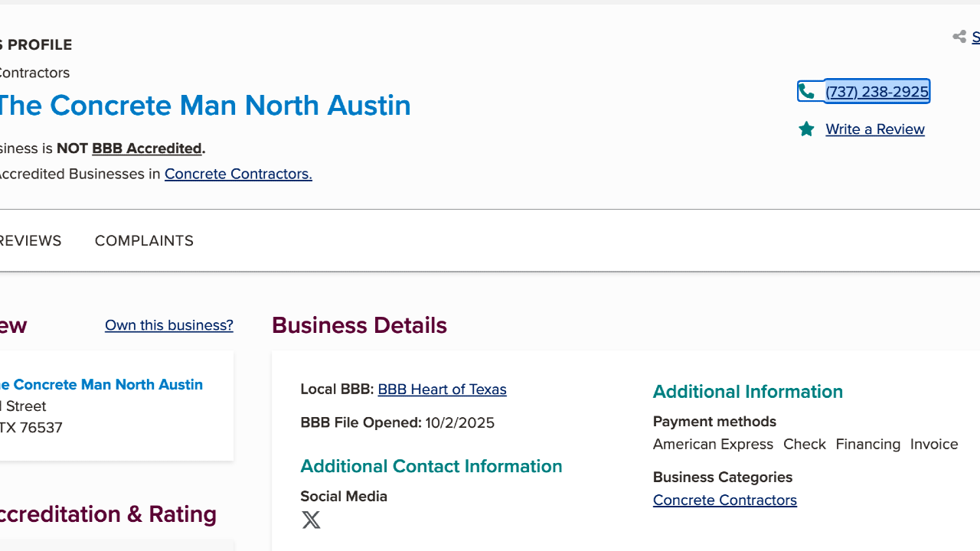Click the Additional Contact Information heading
Viewport: 980px width, 551px height.
click(431, 466)
